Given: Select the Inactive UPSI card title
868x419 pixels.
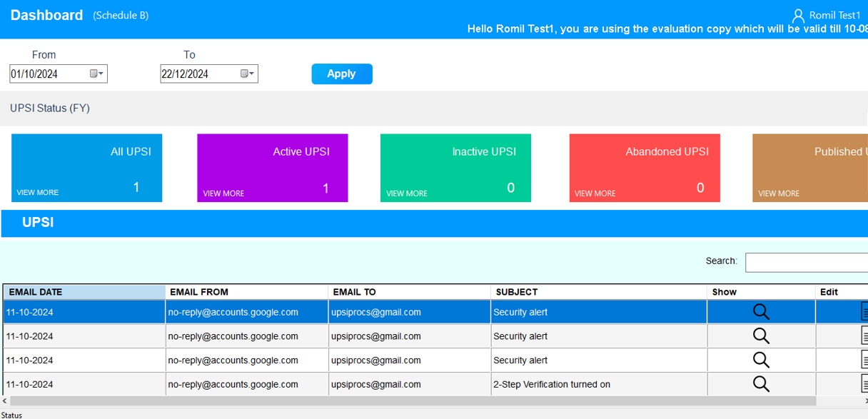Looking at the screenshot, I should 484,151.
